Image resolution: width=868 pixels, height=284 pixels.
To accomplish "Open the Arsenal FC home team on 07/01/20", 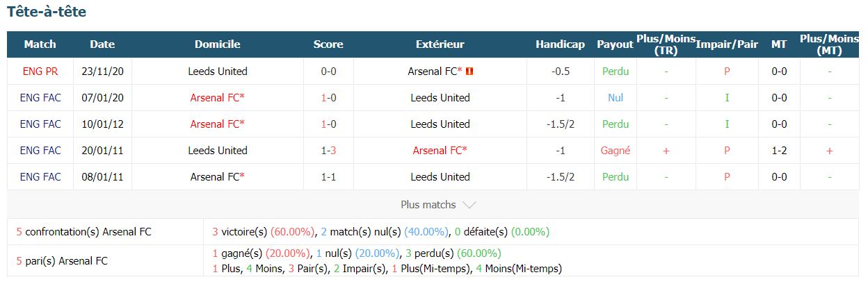I will (x=218, y=97).
